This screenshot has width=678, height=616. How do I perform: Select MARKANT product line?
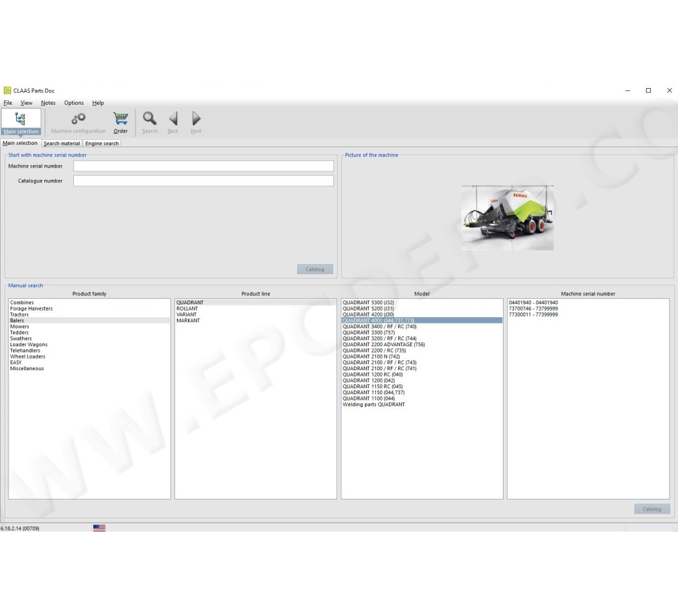point(256,321)
